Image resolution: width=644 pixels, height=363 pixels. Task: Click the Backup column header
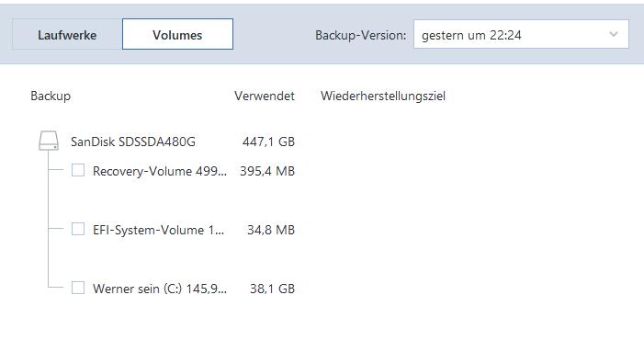click(51, 96)
